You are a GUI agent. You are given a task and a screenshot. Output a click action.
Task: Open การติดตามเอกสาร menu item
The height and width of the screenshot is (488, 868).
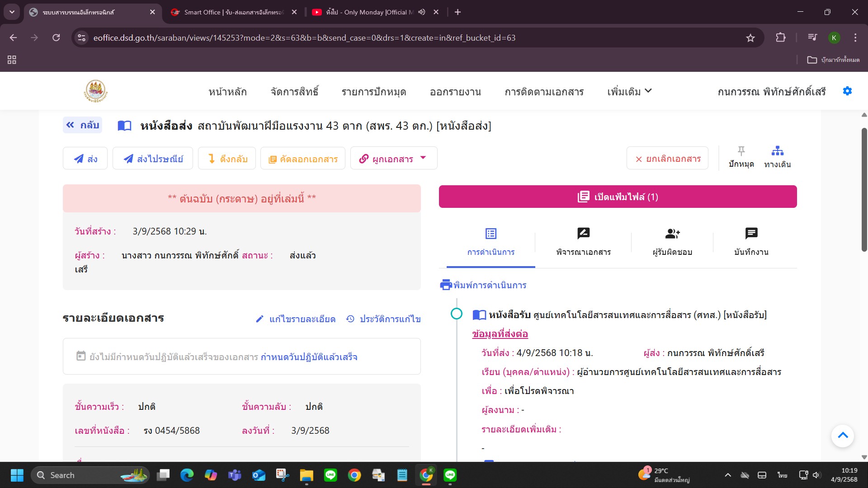coord(544,92)
